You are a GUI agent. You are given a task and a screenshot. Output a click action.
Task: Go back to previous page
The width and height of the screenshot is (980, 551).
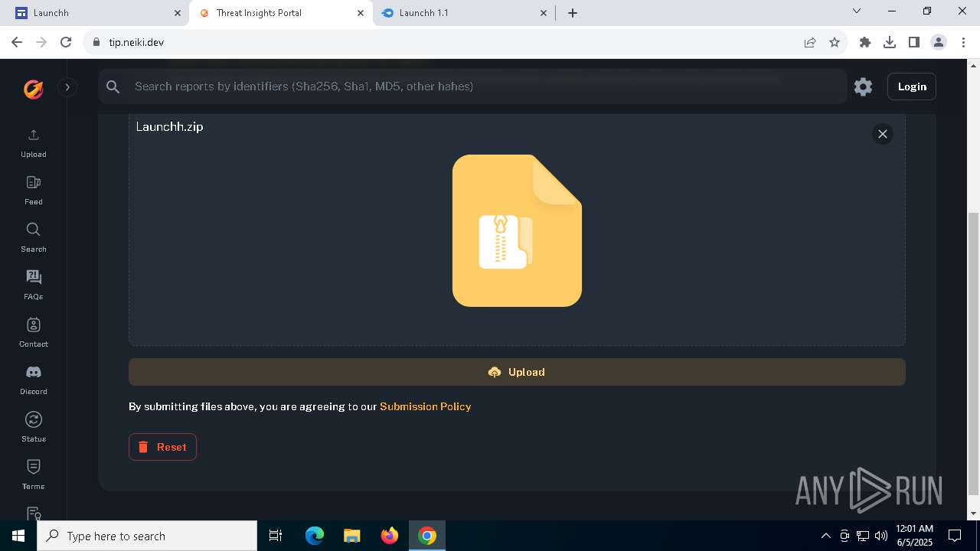pyautogui.click(x=17, y=42)
